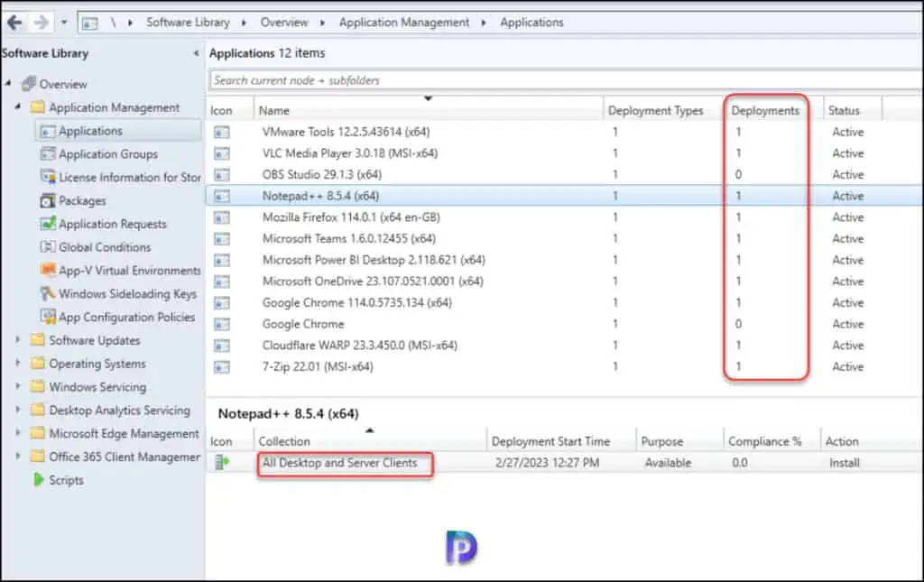Screen dimensions: 924x582
Task: Click the VMware Tools application icon
Action: coord(222,132)
